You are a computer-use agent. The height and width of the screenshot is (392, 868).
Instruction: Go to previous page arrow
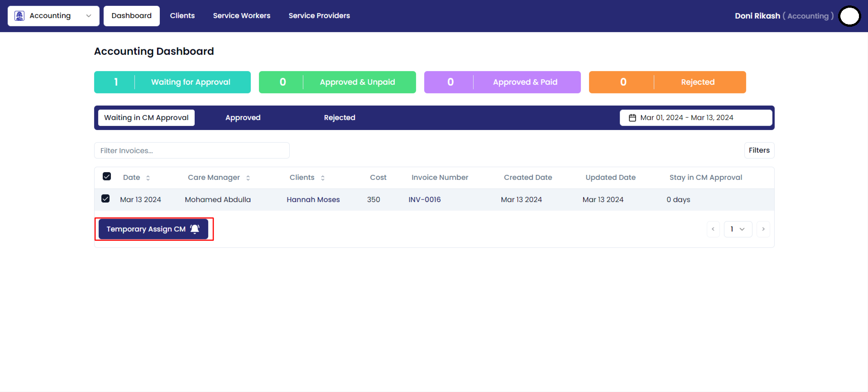click(713, 229)
